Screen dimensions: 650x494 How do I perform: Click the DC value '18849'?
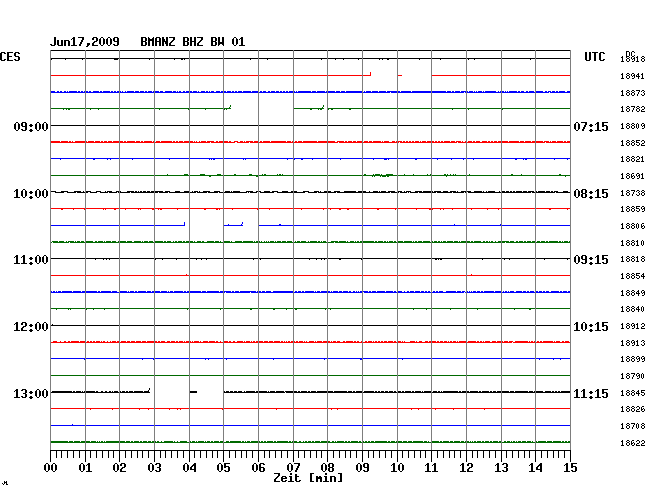click(633, 293)
